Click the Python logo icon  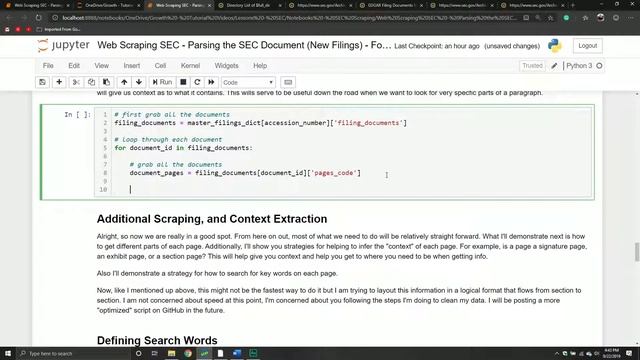(555, 46)
